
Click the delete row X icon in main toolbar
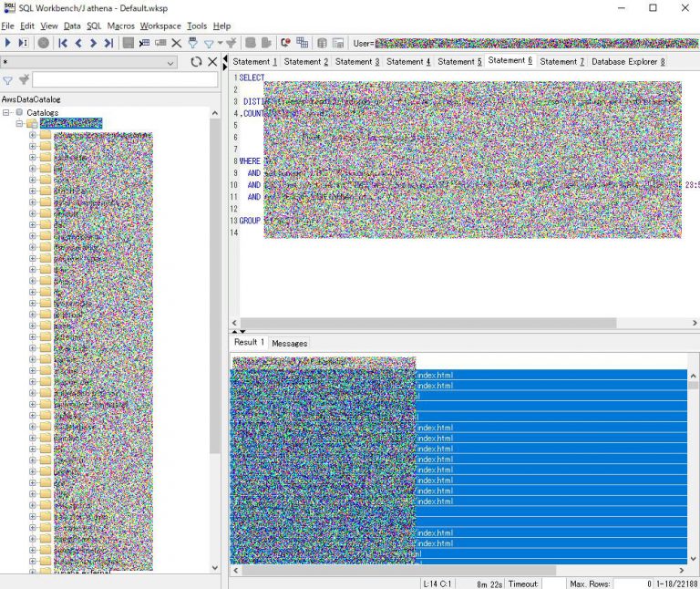click(177, 43)
